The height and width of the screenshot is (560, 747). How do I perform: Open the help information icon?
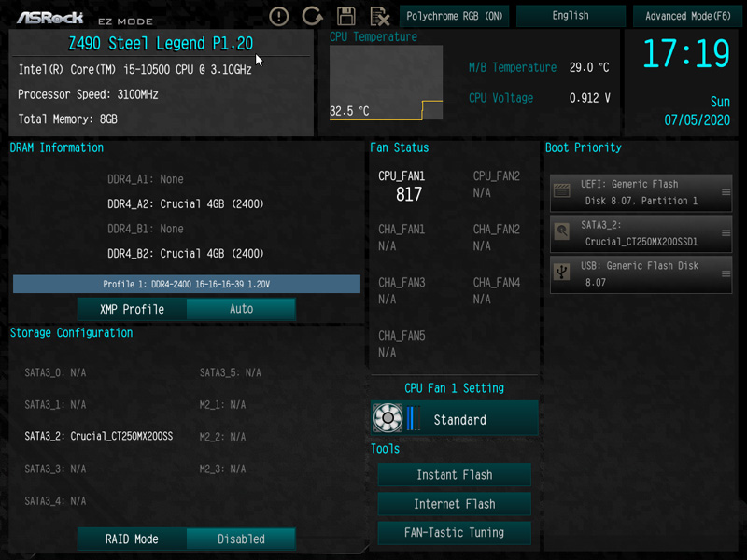coord(277,16)
